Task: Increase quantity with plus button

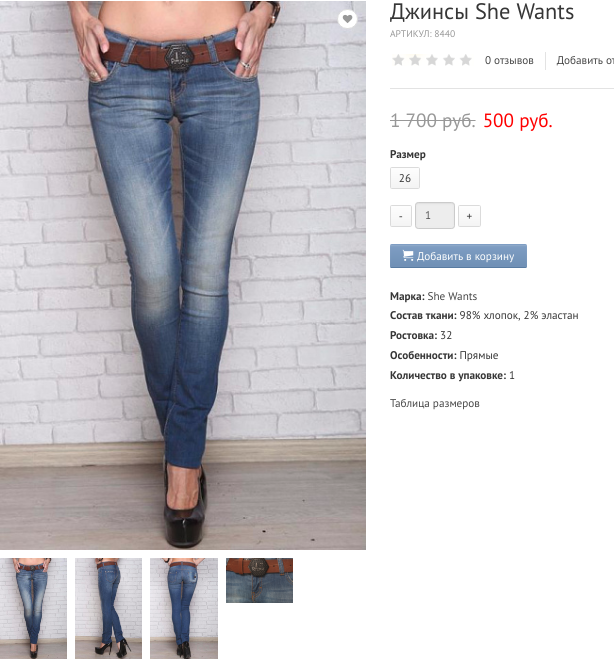Action: 469,216
